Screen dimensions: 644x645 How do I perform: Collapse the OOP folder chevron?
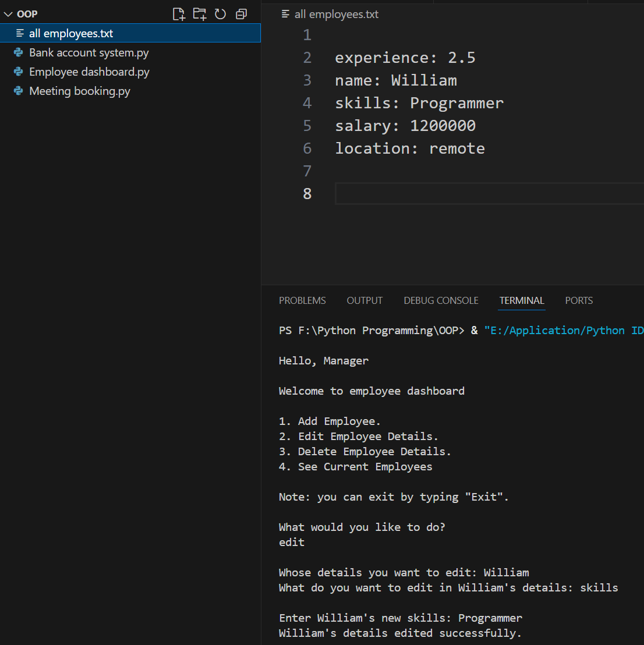click(x=8, y=14)
